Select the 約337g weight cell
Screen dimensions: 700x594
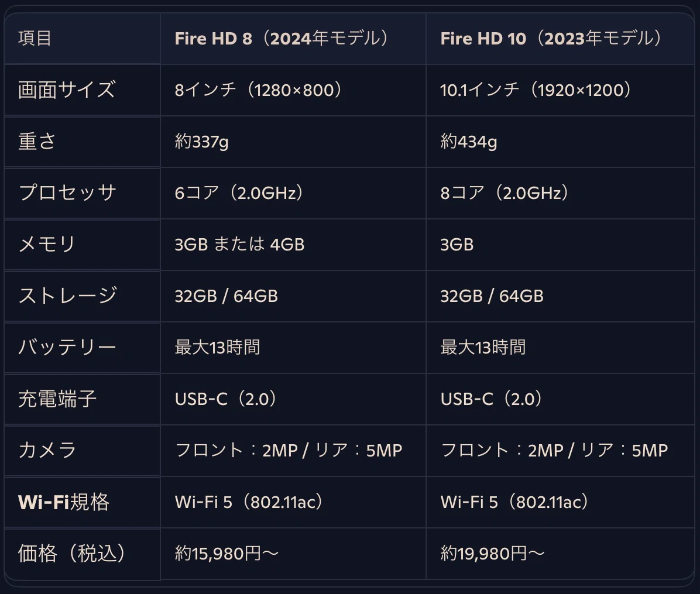[x=293, y=142]
